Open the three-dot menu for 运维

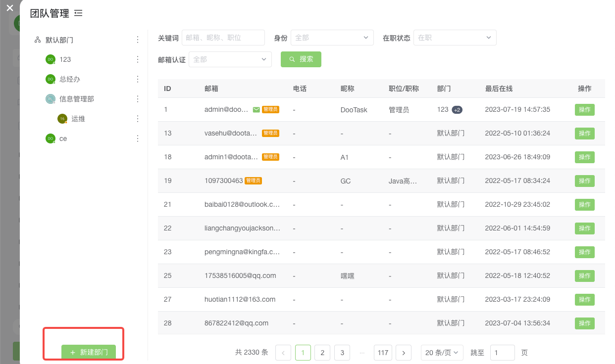tap(138, 119)
